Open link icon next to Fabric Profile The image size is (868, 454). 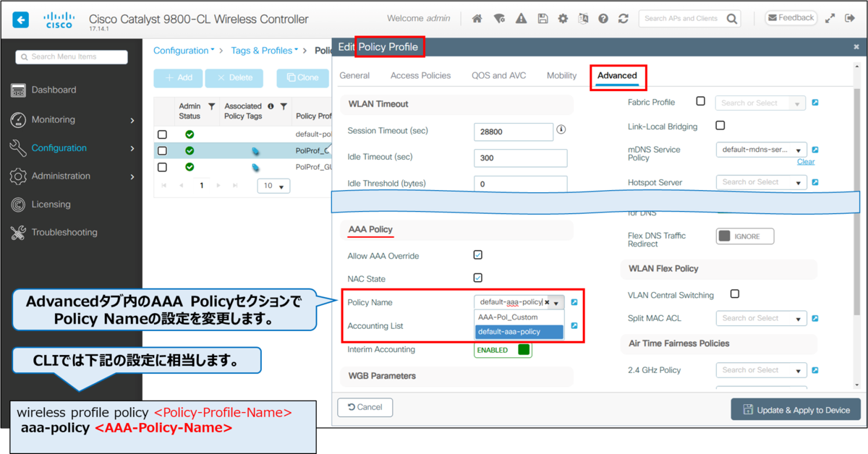[x=815, y=103]
